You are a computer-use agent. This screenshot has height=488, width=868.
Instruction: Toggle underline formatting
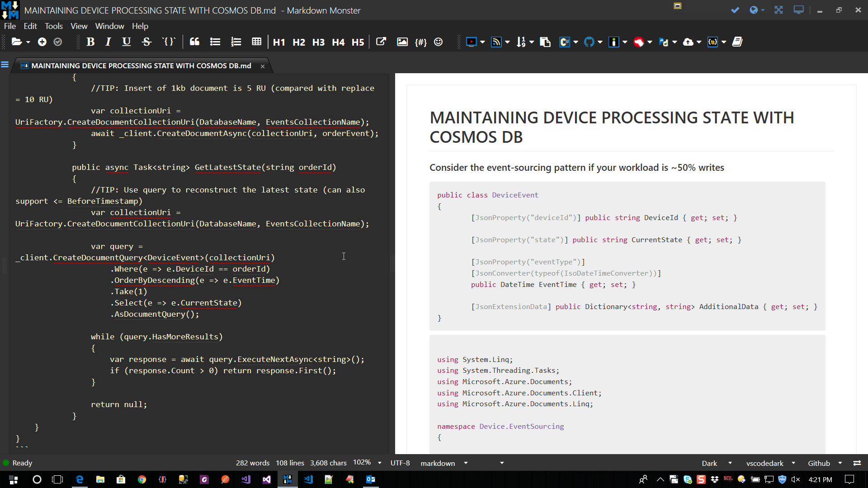[x=126, y=42]
